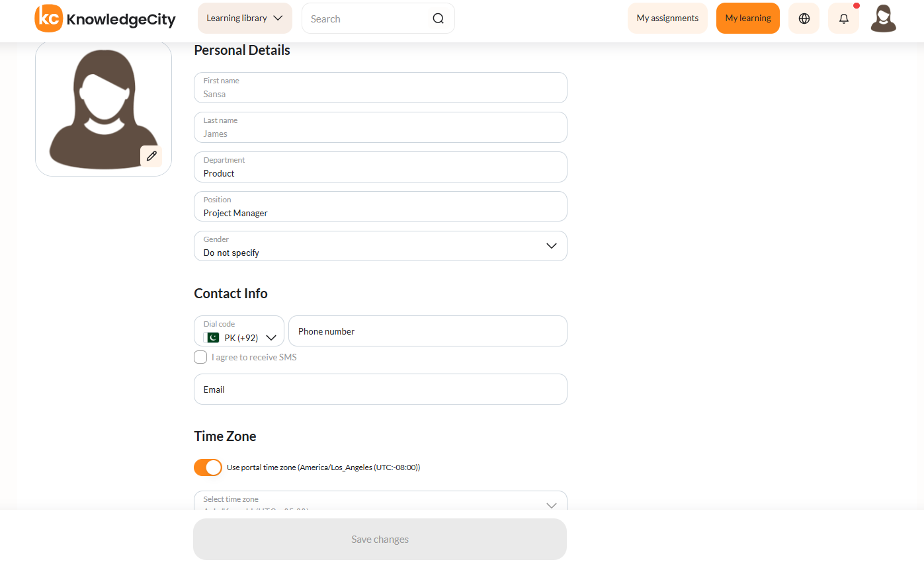Screen dimensions: 924x564
Task: Open the Dial code PK (+92) selector
Action: click(x=239, y=331)
